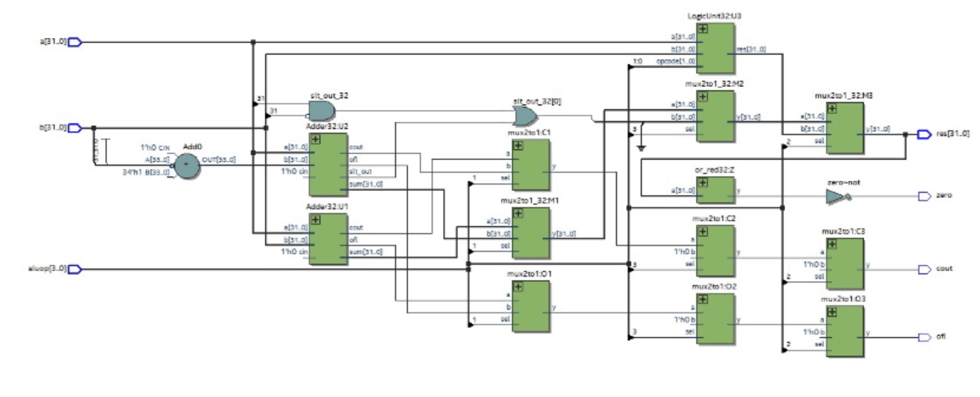The image size is (980, 397).
Task: Click the sum[31..0] port of Adder32:U1
Action: coord(366,252)
